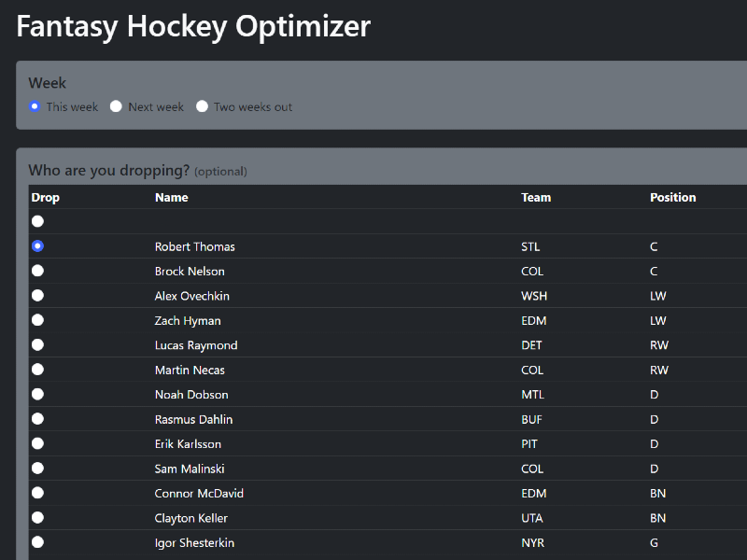Select Clayton Keller's drop radio button
The width and height of the screenshot is (747, 560).
point(37,517)
